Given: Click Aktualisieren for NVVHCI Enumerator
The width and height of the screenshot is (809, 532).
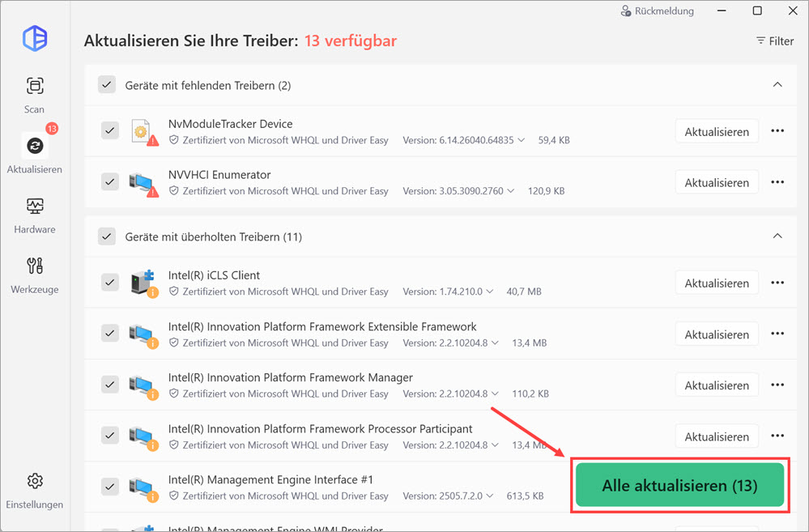Looking at the screenshot, I should click(x=717, y=183).
